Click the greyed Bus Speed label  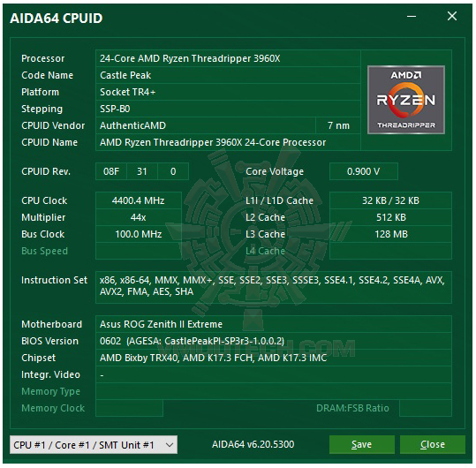[x=44, y=251]
